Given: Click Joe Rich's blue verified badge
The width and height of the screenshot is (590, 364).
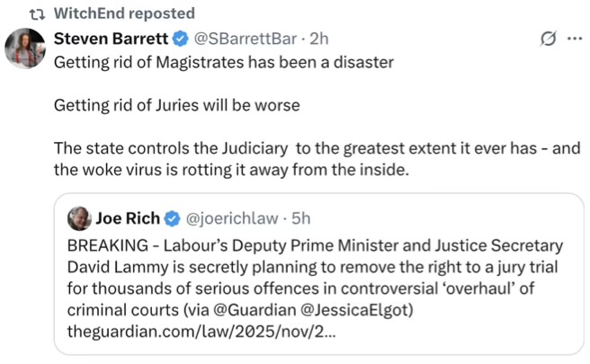Looking at the screenshot, I should tap(172, 218).
